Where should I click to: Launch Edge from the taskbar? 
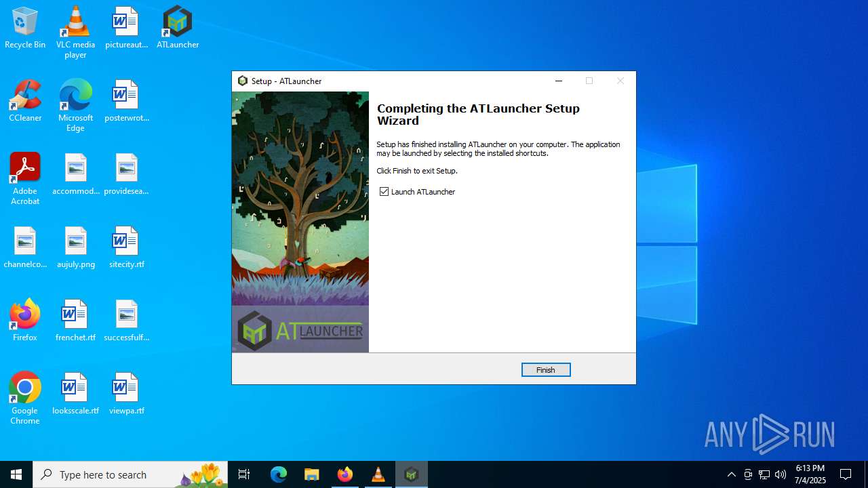point(279,474)
